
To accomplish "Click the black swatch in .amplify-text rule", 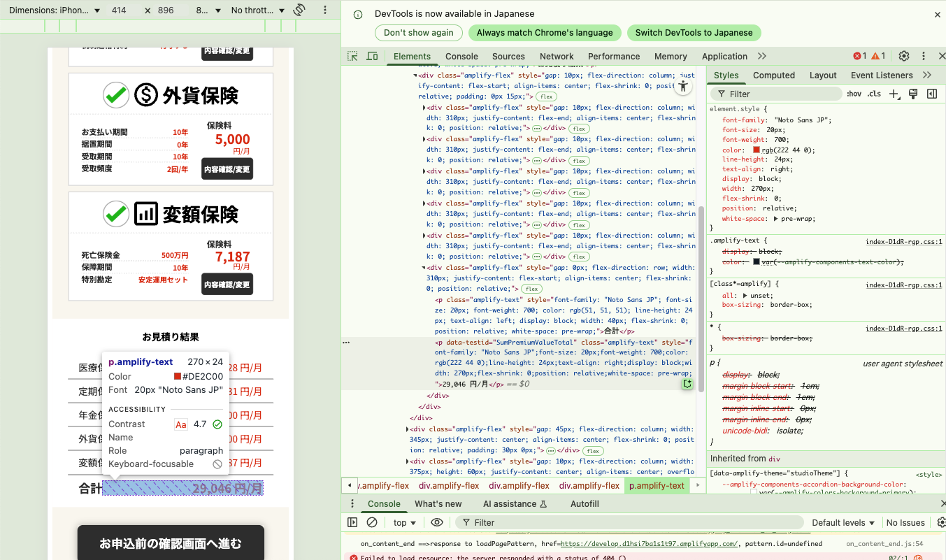I will coord(757,261).
